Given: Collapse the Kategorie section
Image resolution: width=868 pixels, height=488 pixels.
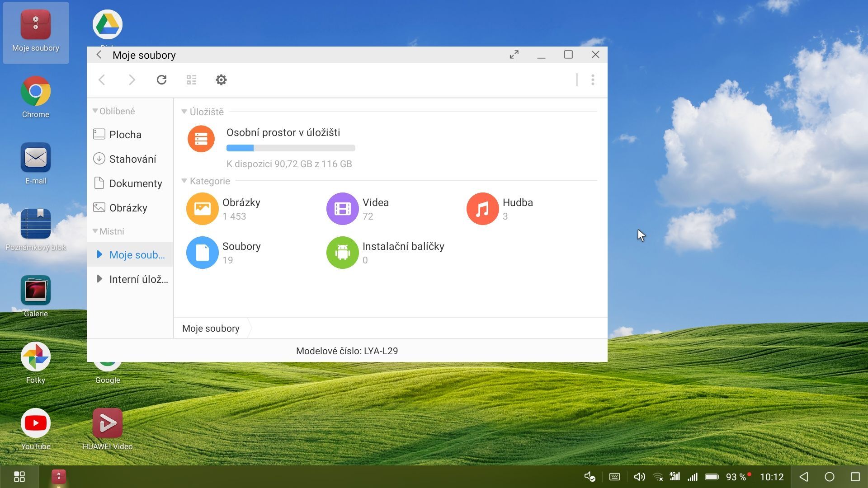Looking at the screenshot, I should (184, 181).
